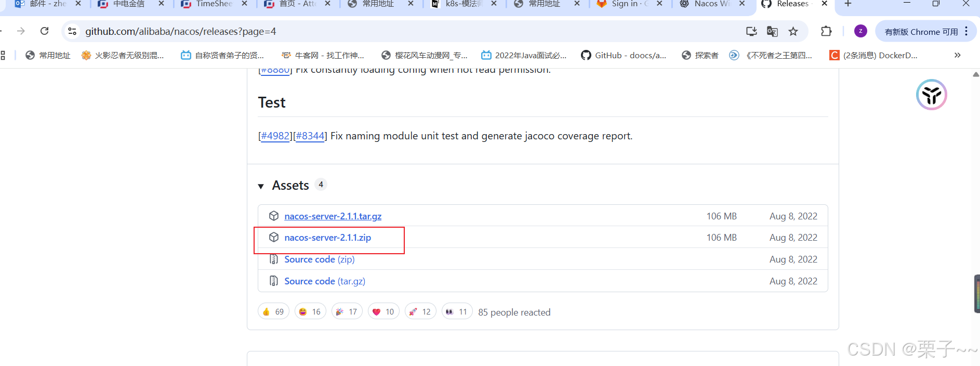Bookmark this page with the star icon

793,31
